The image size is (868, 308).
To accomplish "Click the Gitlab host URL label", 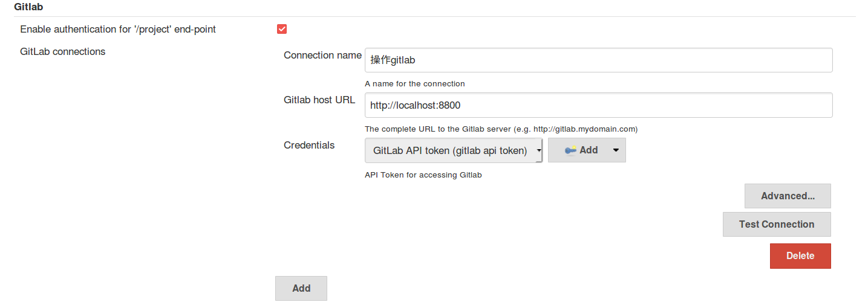I will click(319, 100).
